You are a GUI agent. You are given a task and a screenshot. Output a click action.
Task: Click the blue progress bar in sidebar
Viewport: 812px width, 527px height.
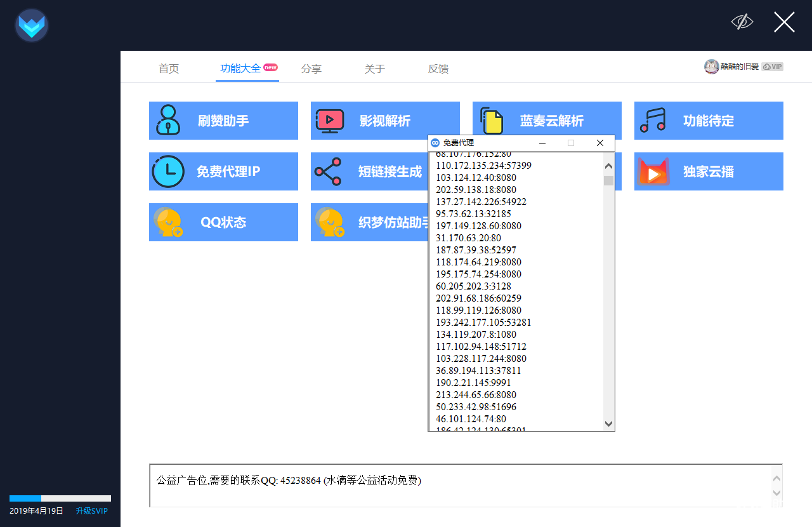pyautogui.click(x=25, y=498)
